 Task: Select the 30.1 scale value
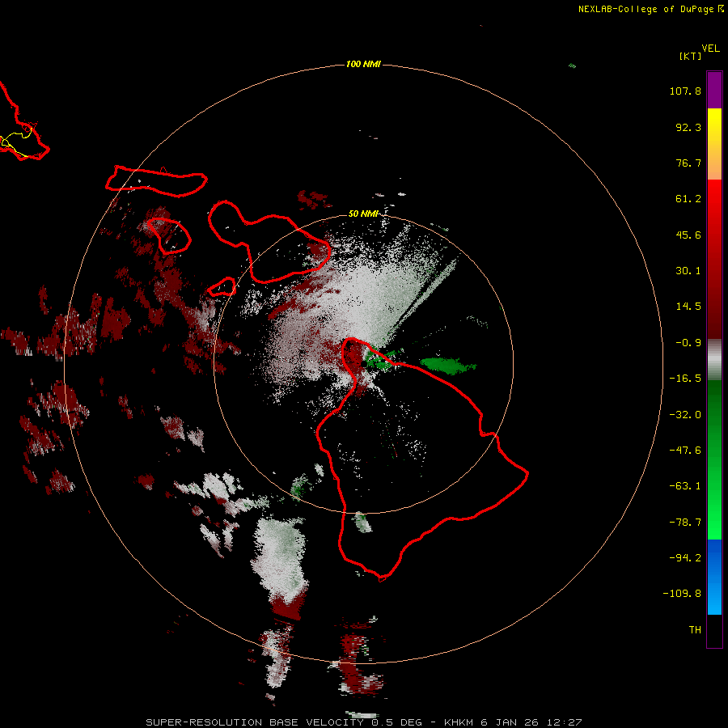(x=688, y=271)
